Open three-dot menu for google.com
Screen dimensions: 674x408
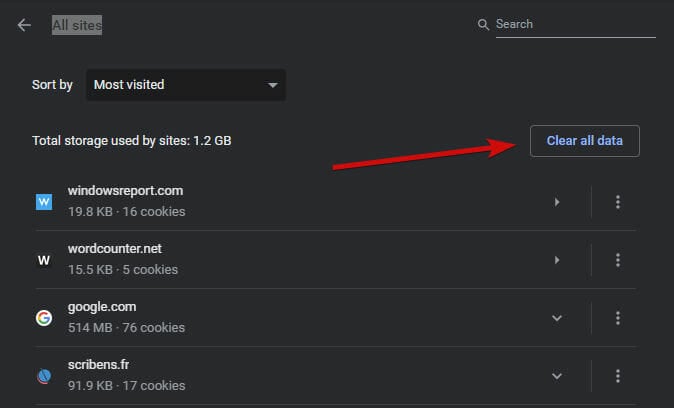618,318
